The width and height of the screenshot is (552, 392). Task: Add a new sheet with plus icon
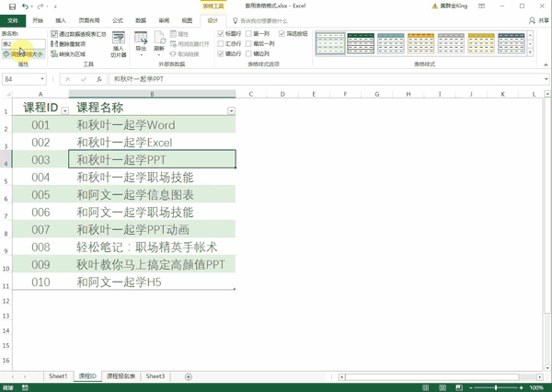[189, 376]
